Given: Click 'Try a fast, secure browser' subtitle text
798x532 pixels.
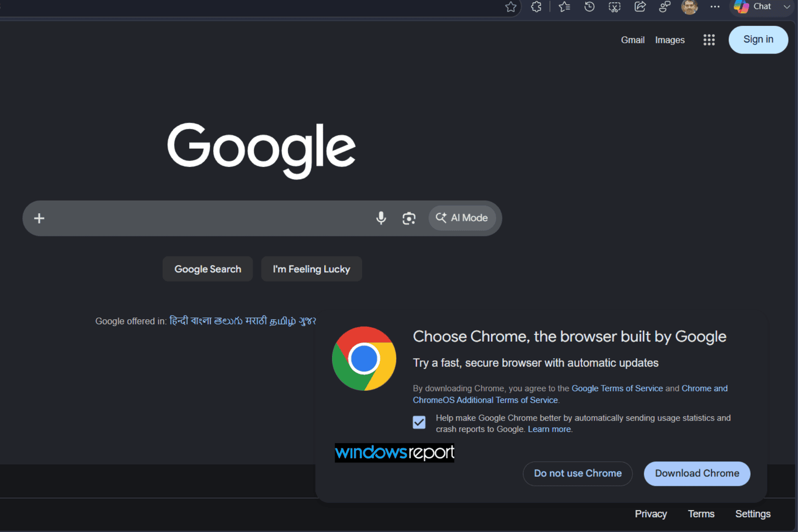Looking at the screenshot, I should pyautogui.click(x=536, y=363).
